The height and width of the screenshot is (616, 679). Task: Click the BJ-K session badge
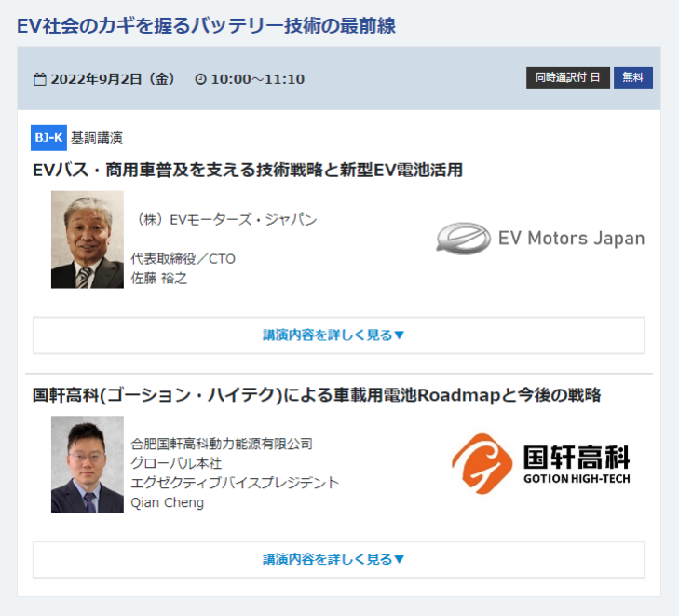point(48,138)
